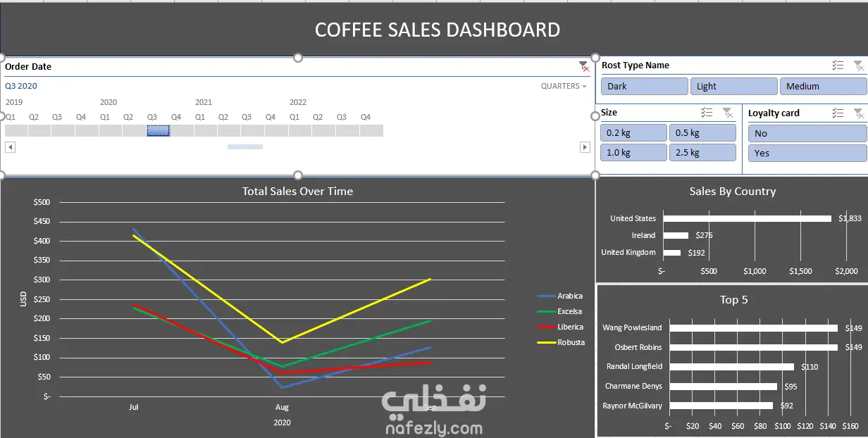Clear the Order Date timeline filter
This screenshot has height=438, width=868.
tap(584, 67)
